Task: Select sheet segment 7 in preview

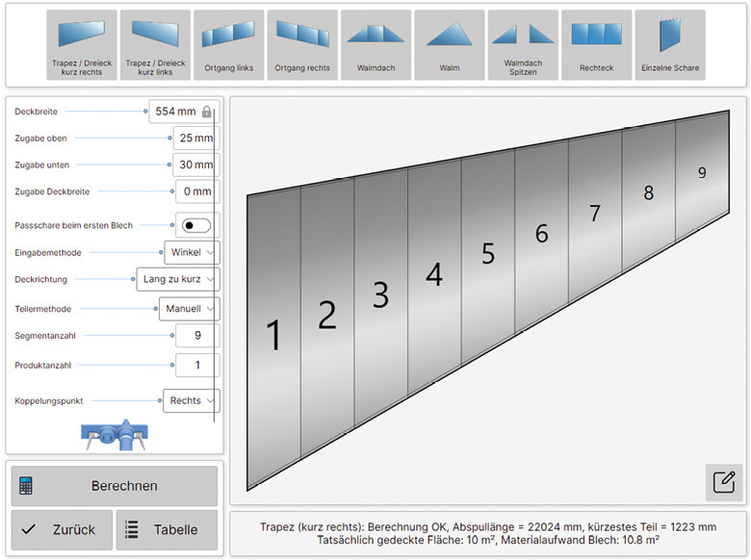Action: (595, 213)
